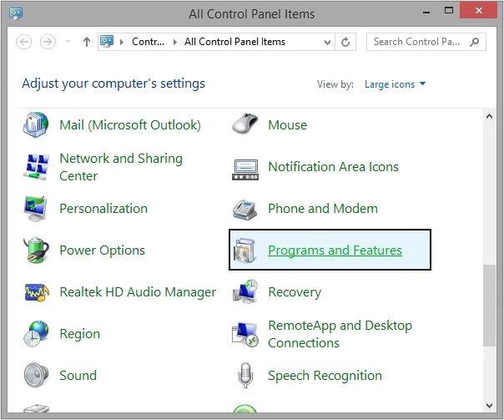Click the Control Panel icon in title bar

(16, 13)
